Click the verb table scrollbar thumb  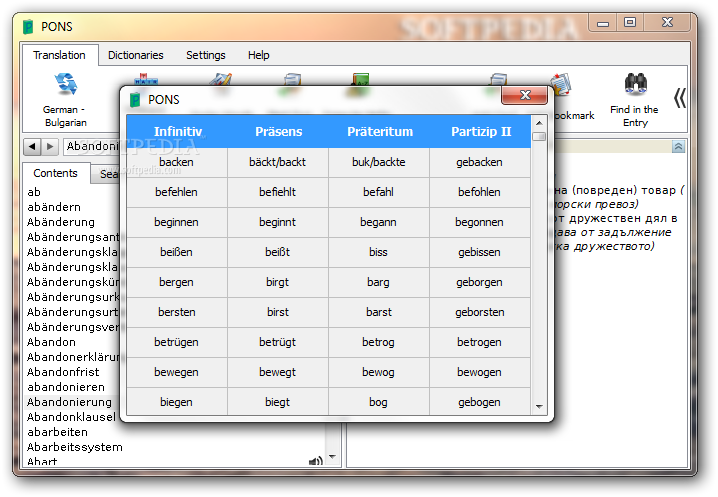(x=539, y=137)
